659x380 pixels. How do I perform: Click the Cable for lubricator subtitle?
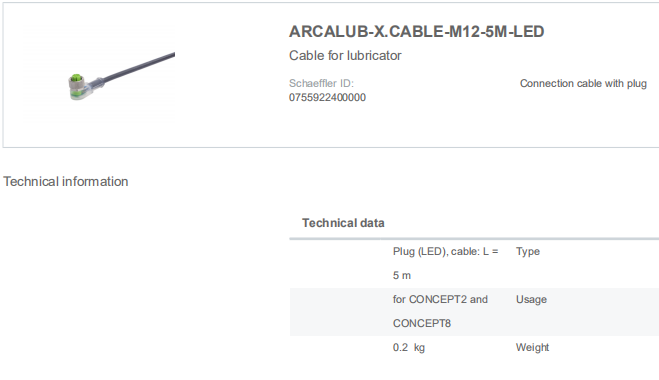pos(345,55)
